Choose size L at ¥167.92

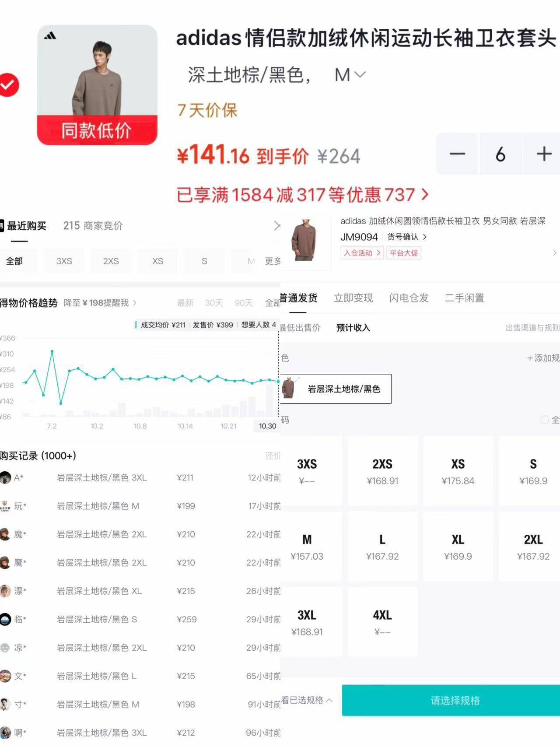point(382,547)
